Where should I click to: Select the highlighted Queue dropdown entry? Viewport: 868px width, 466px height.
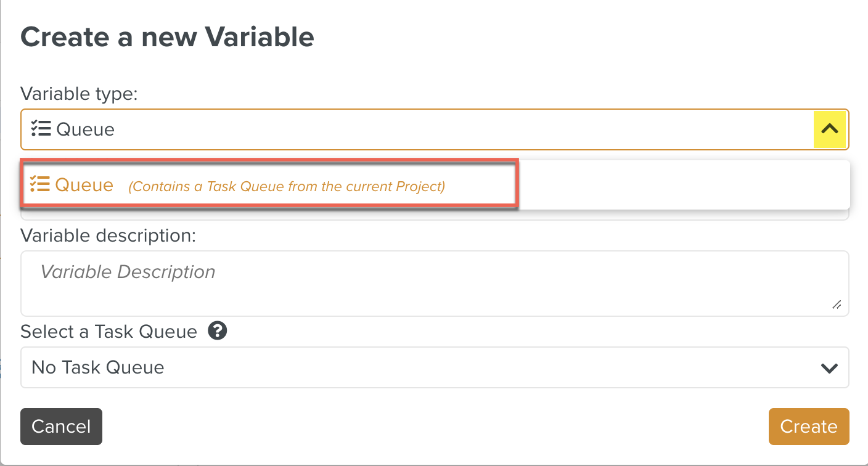(x=247, y=184)
